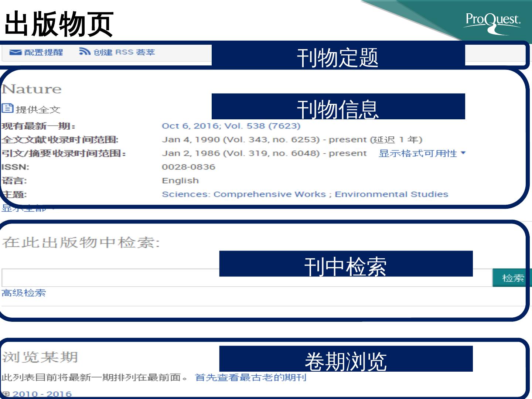
Task: Open 创建 RSS 荟萃 link
Action: click(124, 52)
